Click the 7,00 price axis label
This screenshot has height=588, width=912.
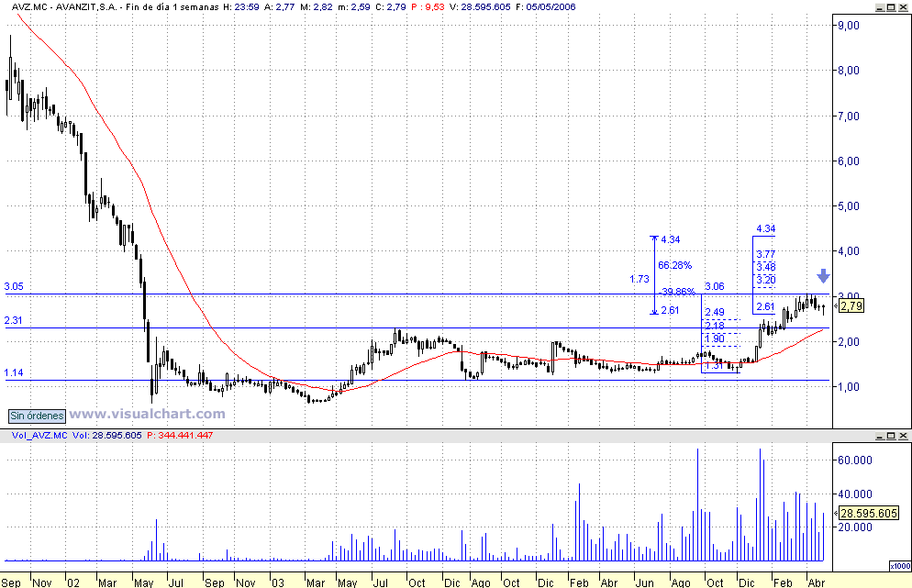coord(849,116)
